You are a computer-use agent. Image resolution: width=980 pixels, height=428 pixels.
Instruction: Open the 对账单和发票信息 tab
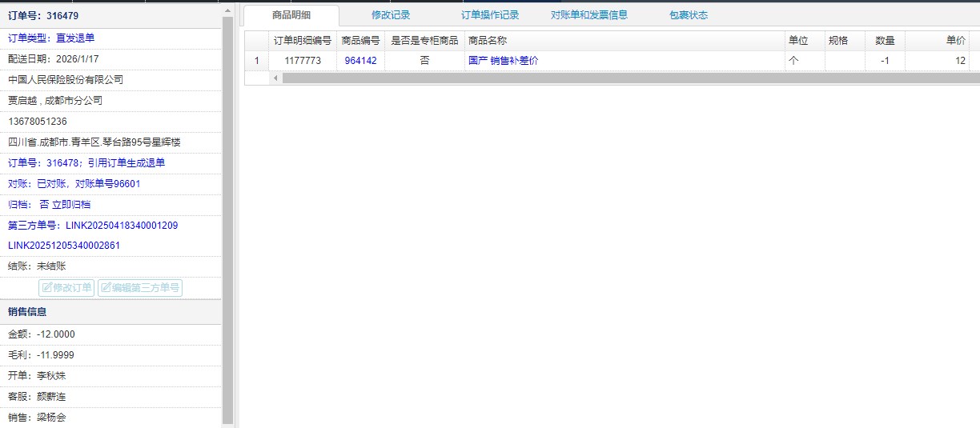click(x=589, y=15)
